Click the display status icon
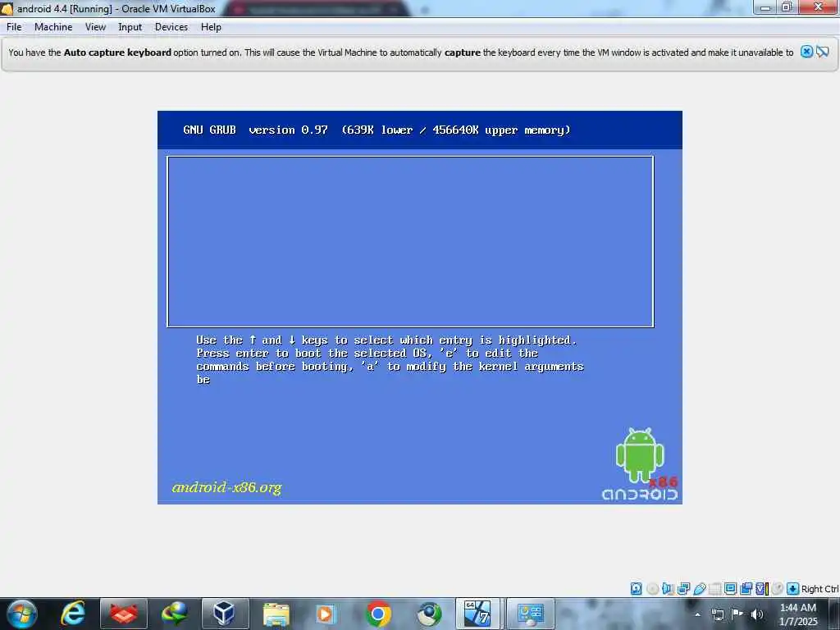Viewport: 840px width, 630px height. coord(730,589)
